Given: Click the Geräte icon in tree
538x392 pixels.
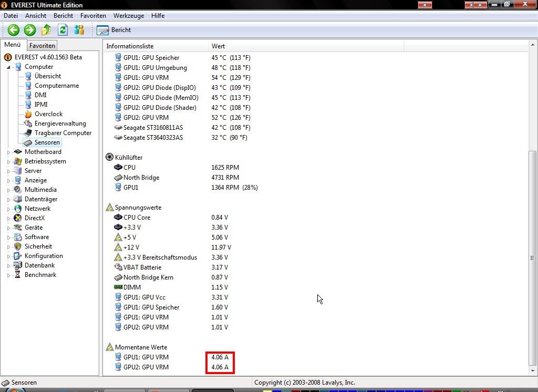Looking at the screenshot, I should 18,228.
